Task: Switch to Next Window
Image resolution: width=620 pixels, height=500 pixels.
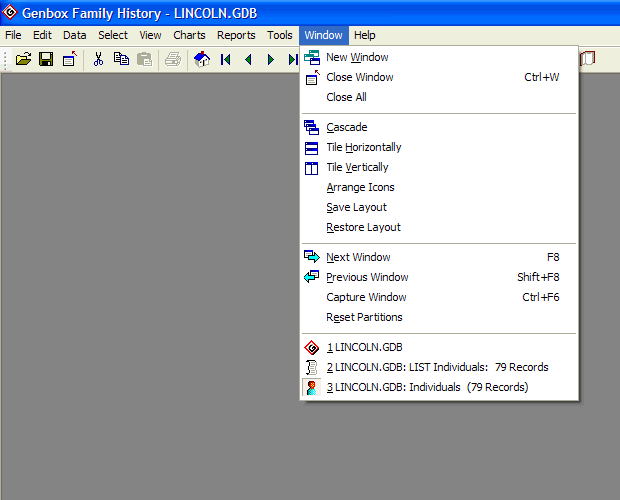Action: pyautogui.click(x=358, y=257)
